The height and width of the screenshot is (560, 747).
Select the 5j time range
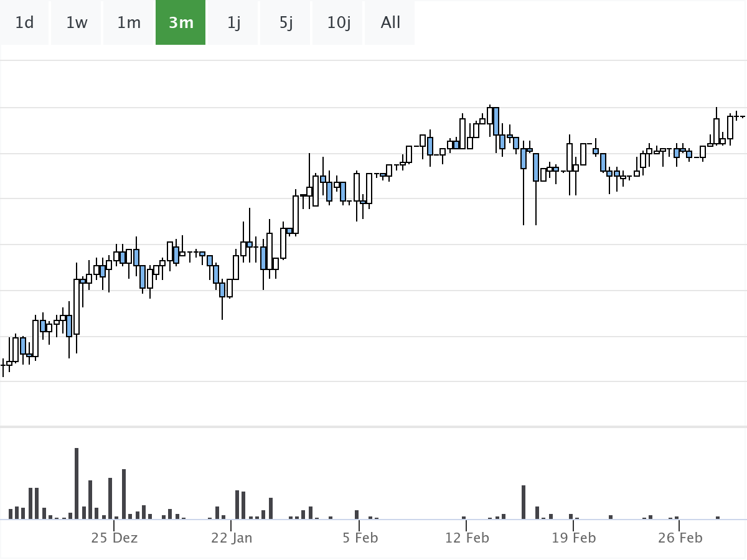(286, 23)
